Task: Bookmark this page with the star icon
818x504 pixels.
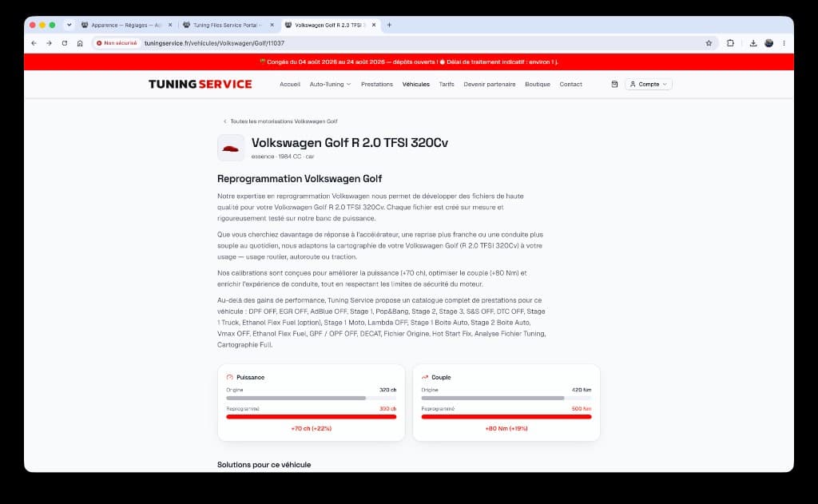Action: pos(709,43)
